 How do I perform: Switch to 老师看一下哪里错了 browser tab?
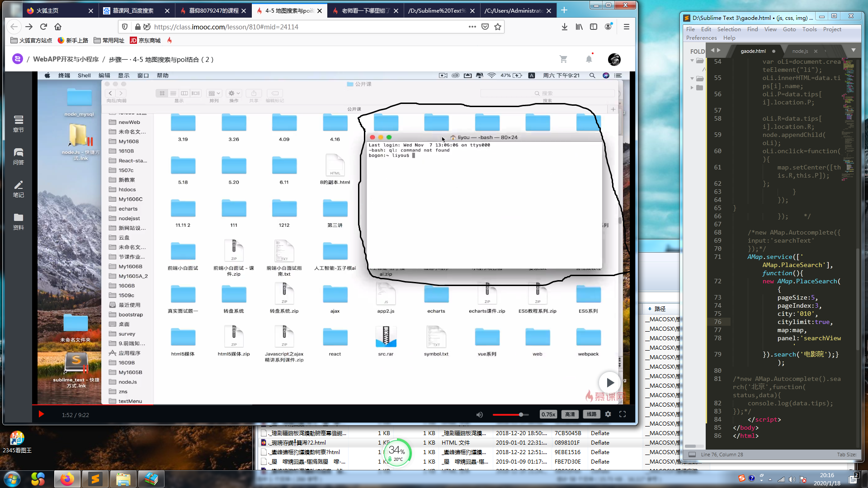[x=365, y=10]
